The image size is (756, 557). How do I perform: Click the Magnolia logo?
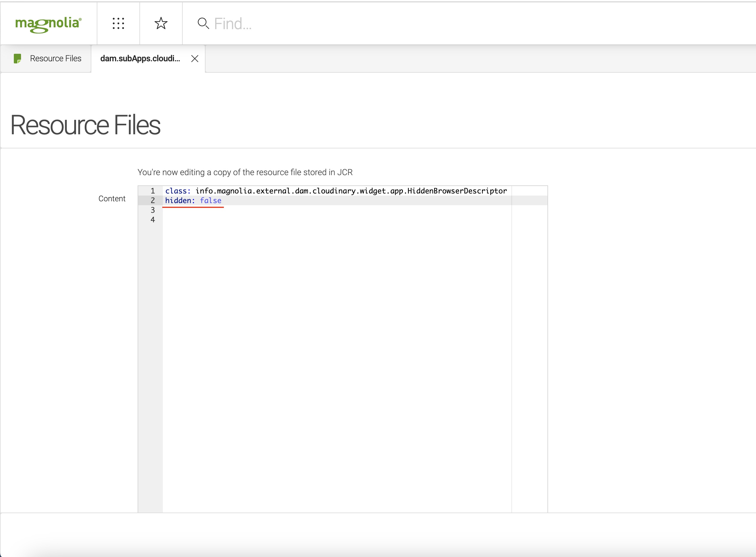pyautogui.click(x=48, y=24)
